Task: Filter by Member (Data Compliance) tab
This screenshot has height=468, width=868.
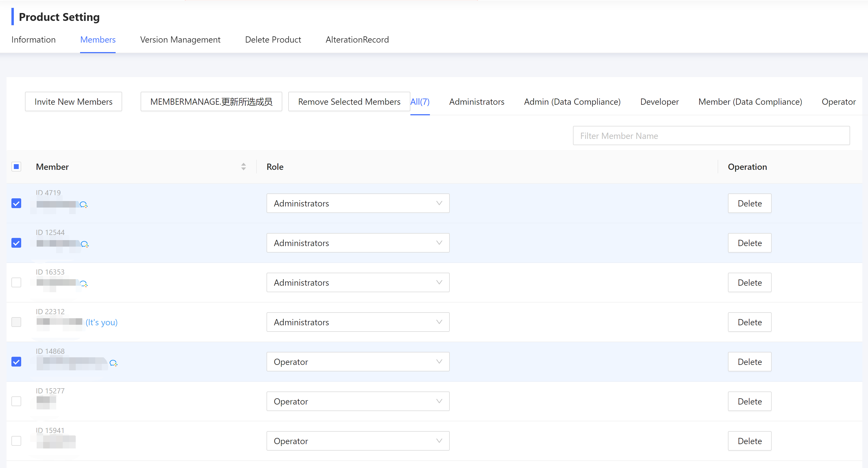Action: (750, 102)
